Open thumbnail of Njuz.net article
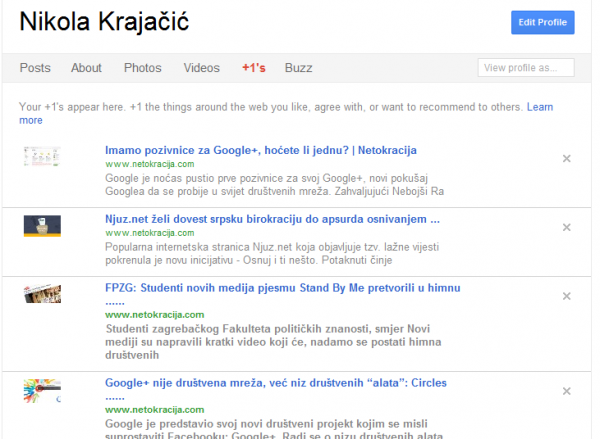600x439 pixels. 42,226
